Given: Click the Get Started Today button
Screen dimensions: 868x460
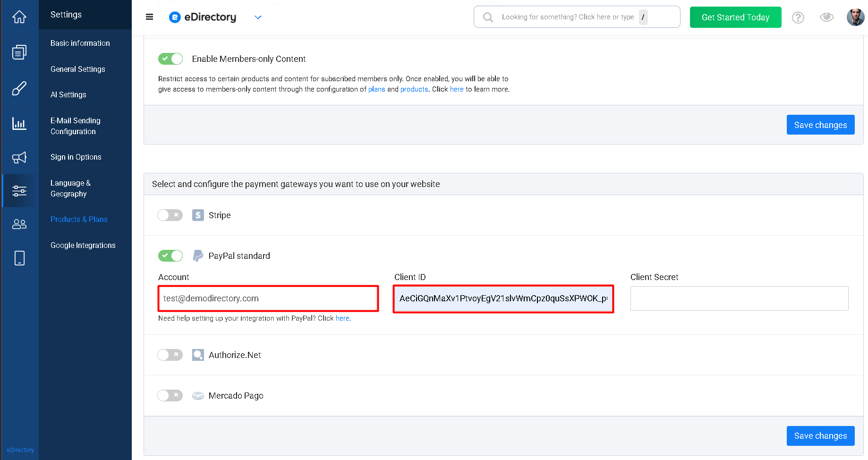Looking at the screenshot, I should pyautogui.click(x=735, y=17).
